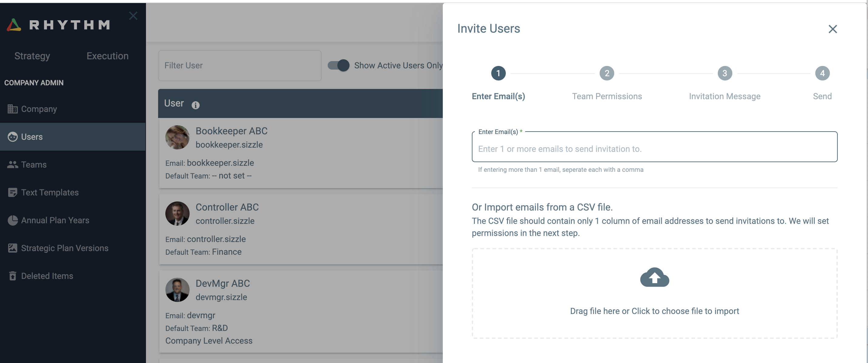Screen dimensions: 868x363
Task: Click the CSV drag-and-drop import area
Action: tap(654, 293)
